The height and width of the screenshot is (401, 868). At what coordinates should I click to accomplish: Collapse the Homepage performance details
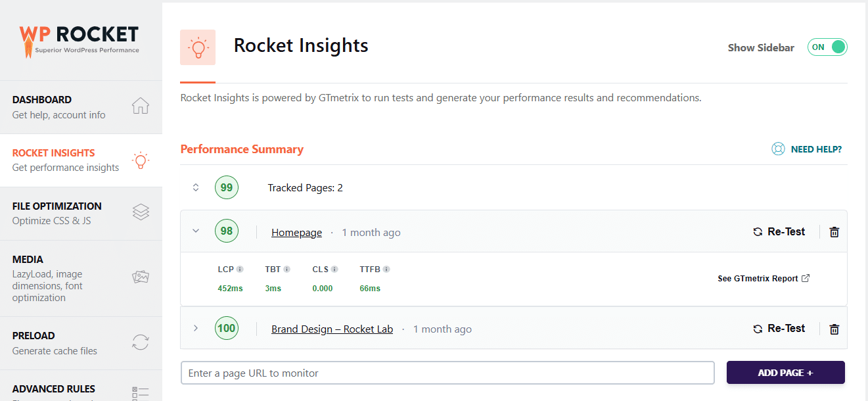(195, 231)
